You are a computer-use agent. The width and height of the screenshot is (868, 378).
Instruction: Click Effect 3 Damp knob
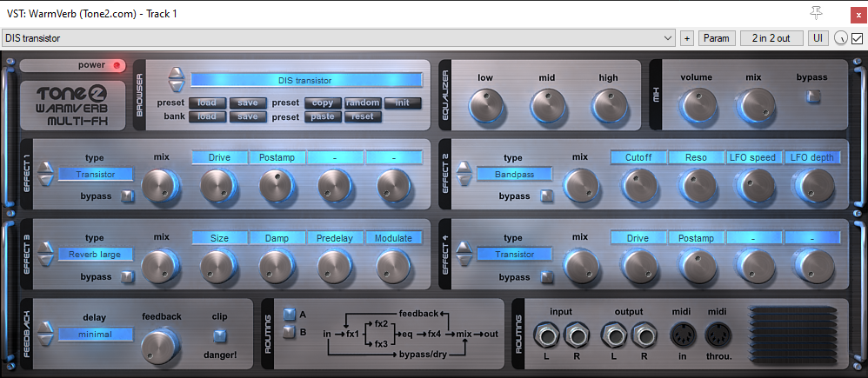tap(277, 266)
